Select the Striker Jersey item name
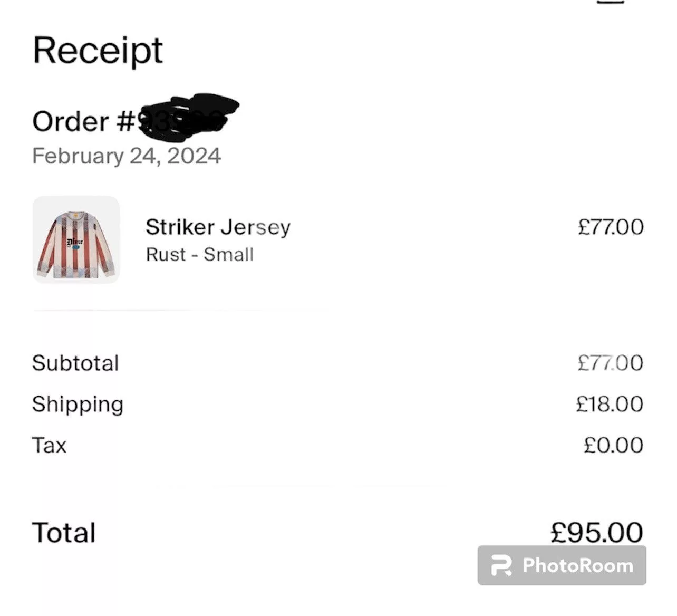 tap(218, 227)
